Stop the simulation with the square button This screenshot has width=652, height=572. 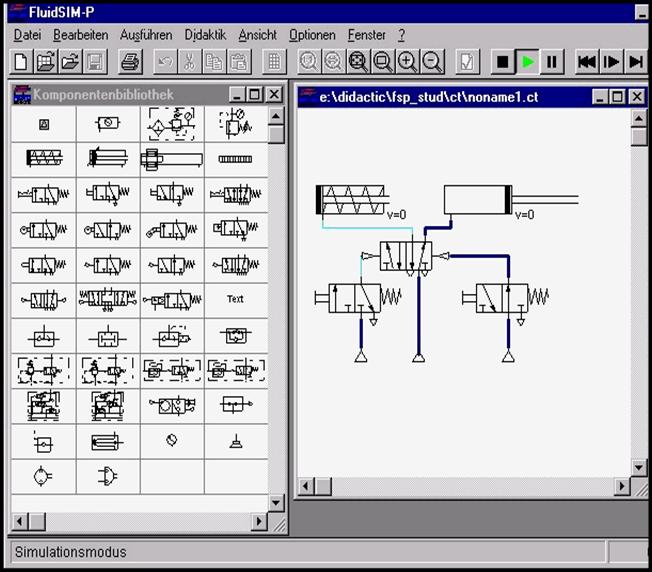pyautogui.click(x=502, y=62)
